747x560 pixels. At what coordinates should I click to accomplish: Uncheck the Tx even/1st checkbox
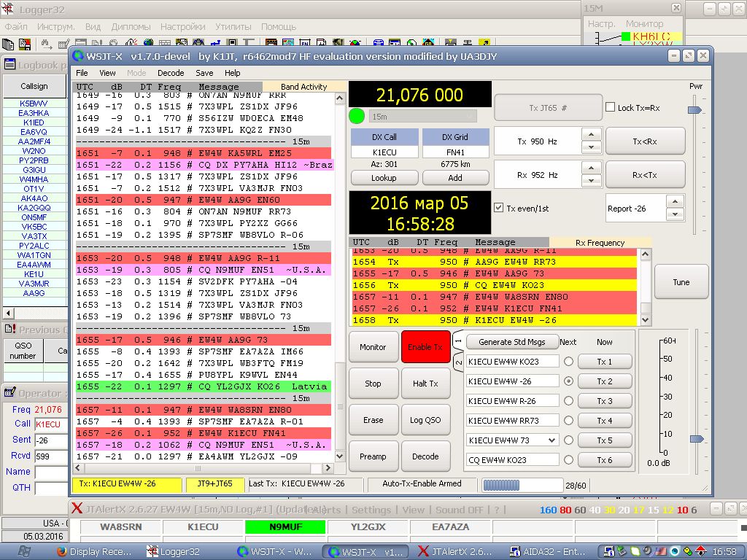(x=499, y=208)
